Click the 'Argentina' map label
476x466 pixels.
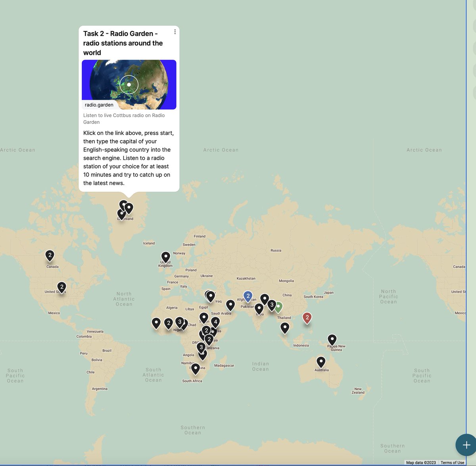pyautogui.click(x=100, y=389)
